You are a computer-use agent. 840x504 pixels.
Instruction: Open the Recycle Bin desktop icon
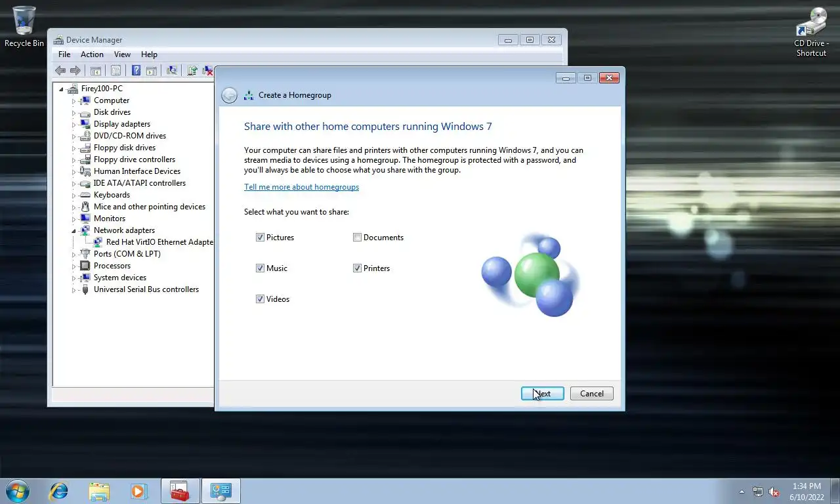pyautogui.click(x=24, y=27)
